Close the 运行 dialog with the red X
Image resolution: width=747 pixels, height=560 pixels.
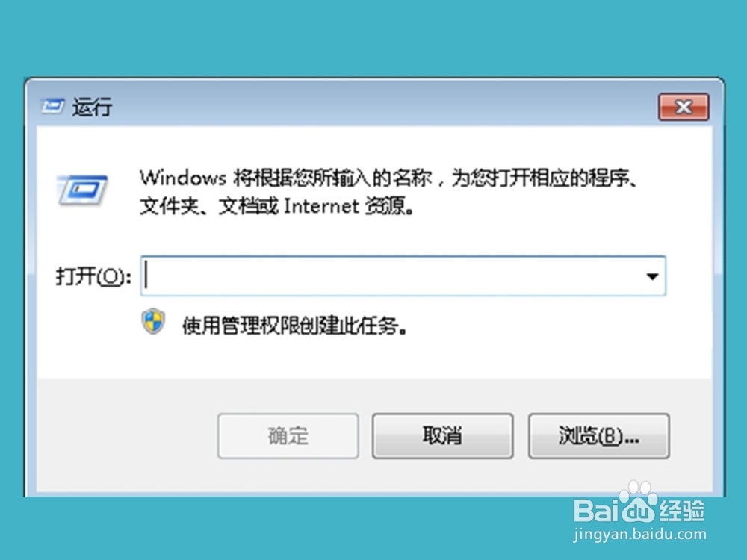(684, 107)
